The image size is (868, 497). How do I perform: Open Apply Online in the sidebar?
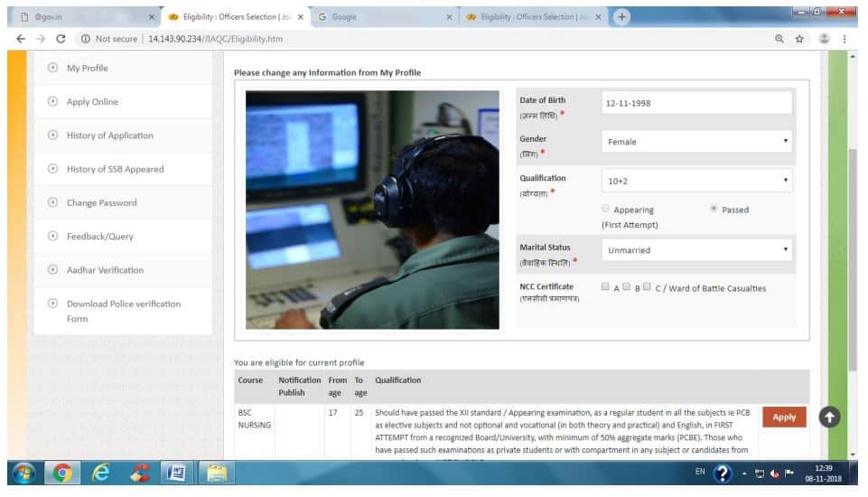[92, 102]
